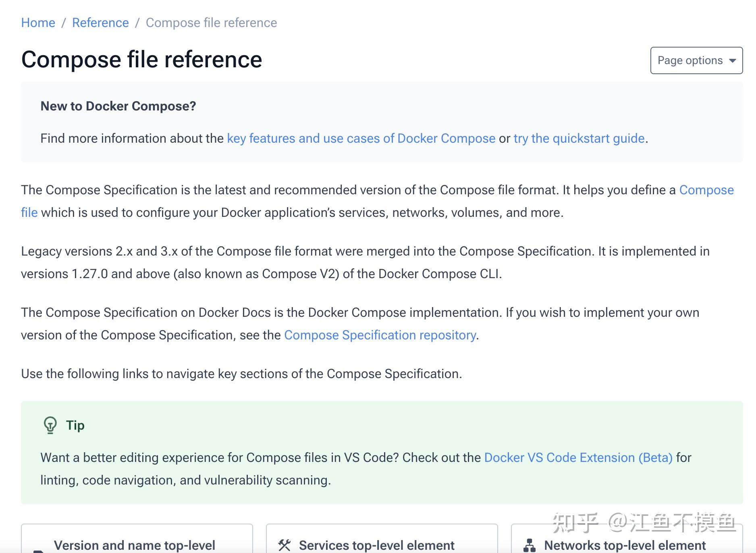Click the Networks hierarchy icon

tap(530, 545)
